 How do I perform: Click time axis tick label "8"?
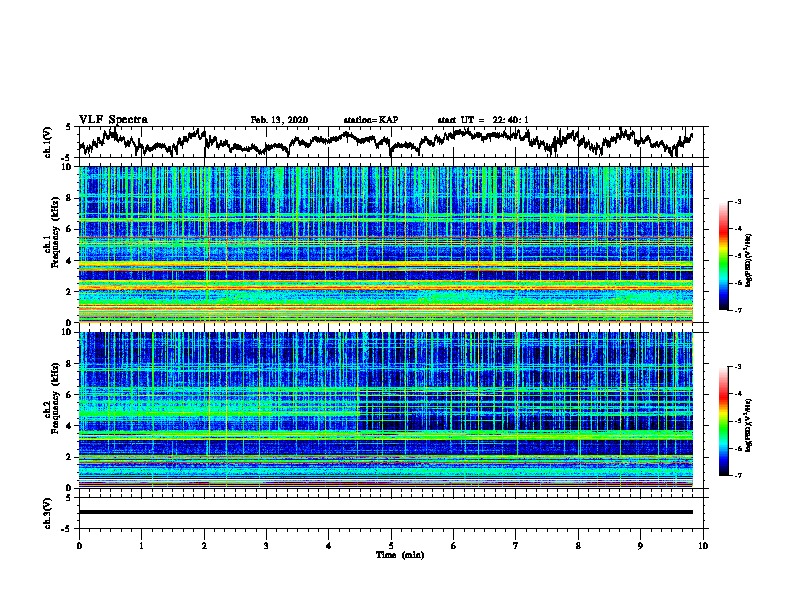pos(578,546)
